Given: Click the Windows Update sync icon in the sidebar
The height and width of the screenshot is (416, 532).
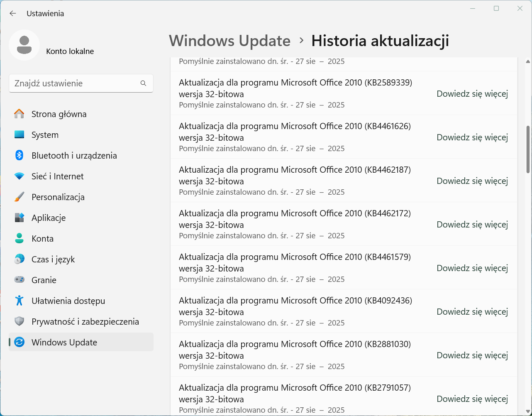Looking at the screenshot, I should [x=19, y=342].
